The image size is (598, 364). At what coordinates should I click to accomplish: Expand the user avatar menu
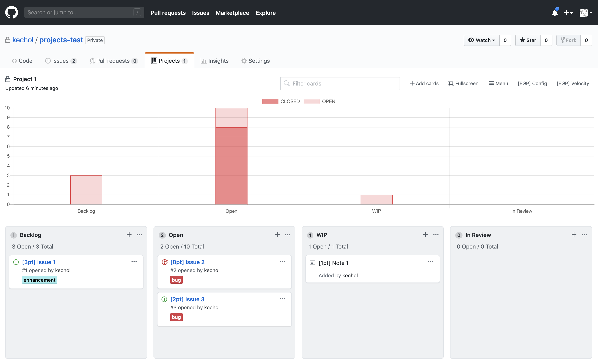[586, 13]
